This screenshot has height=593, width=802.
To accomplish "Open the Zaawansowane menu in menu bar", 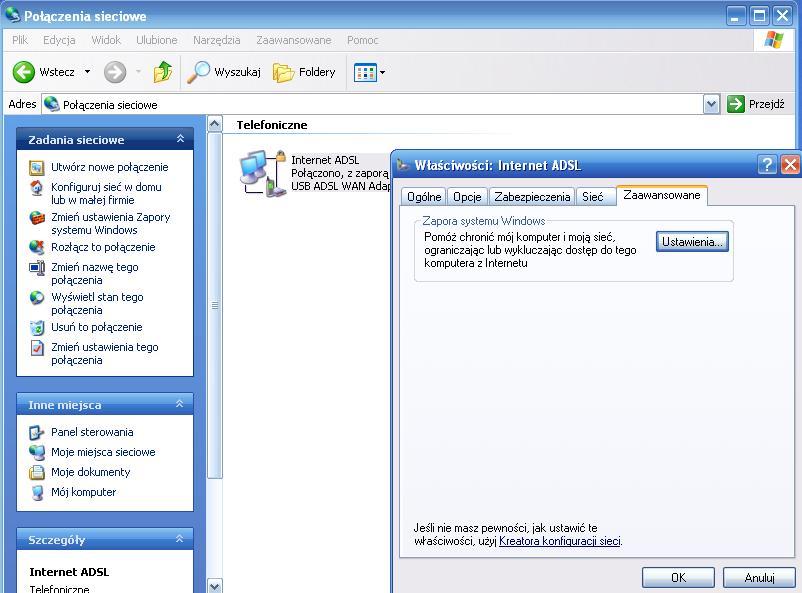I will point(294,40).
